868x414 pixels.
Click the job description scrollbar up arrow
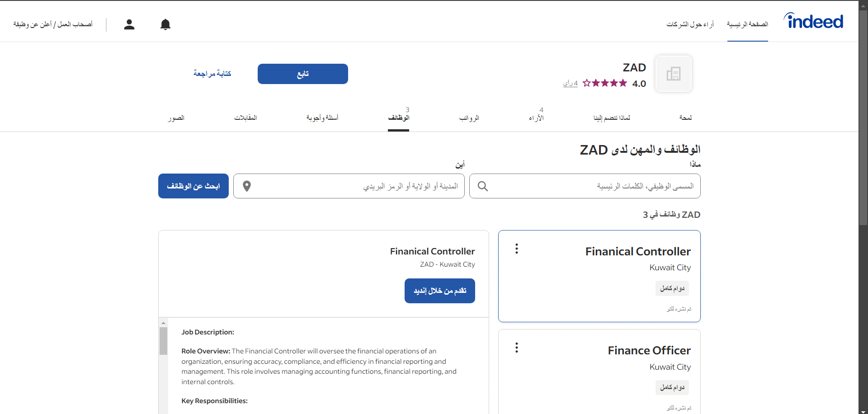[164, 323]
